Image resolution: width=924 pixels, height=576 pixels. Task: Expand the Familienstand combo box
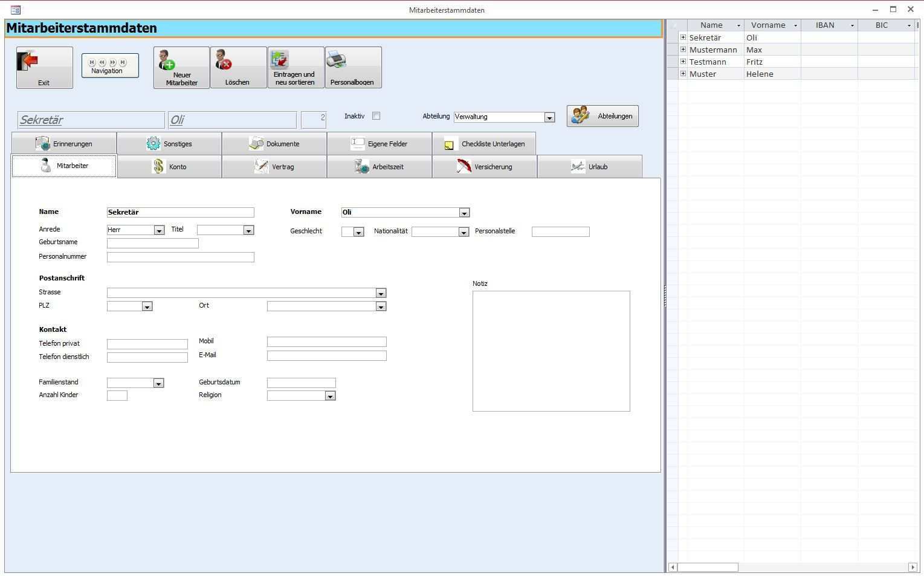[x=158, y=383]
